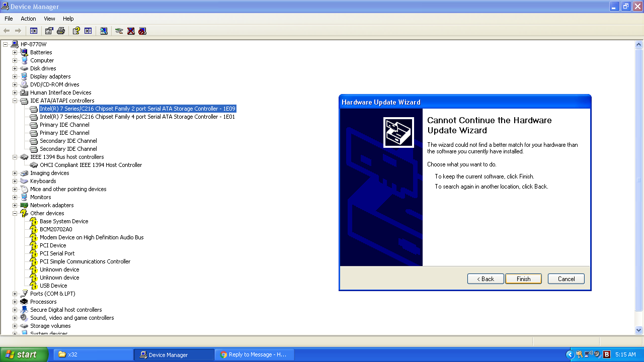This screenshot has width=644, height=362.
Task: Click the scrollbar down arrow in device tree
Action: point(639,330)
